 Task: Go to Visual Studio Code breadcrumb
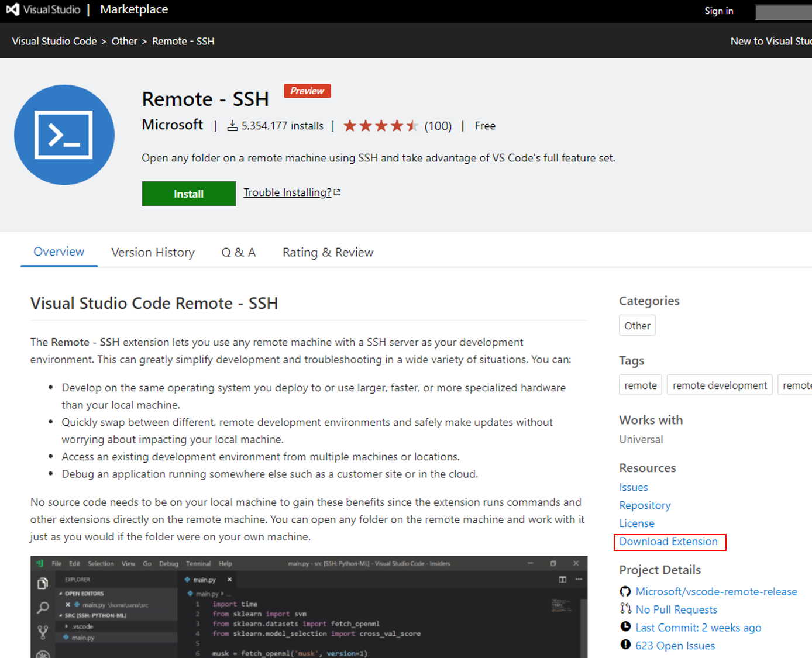tap(54, 41)
